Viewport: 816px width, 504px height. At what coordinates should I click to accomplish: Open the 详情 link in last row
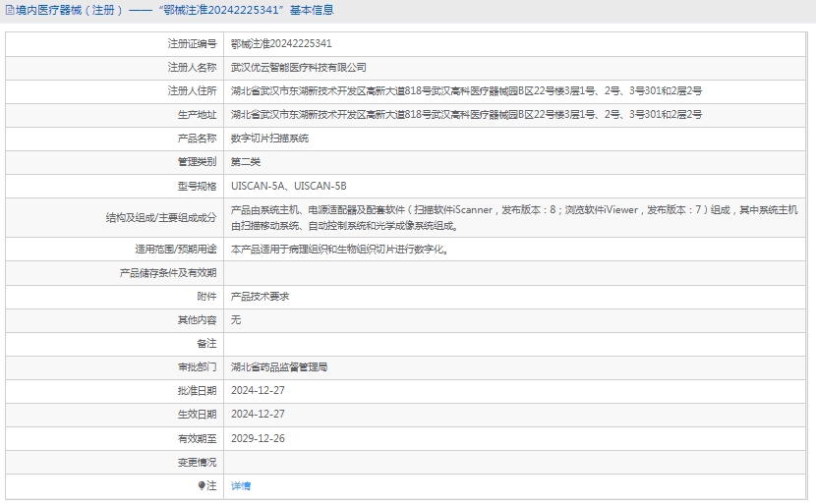point(241,486)
